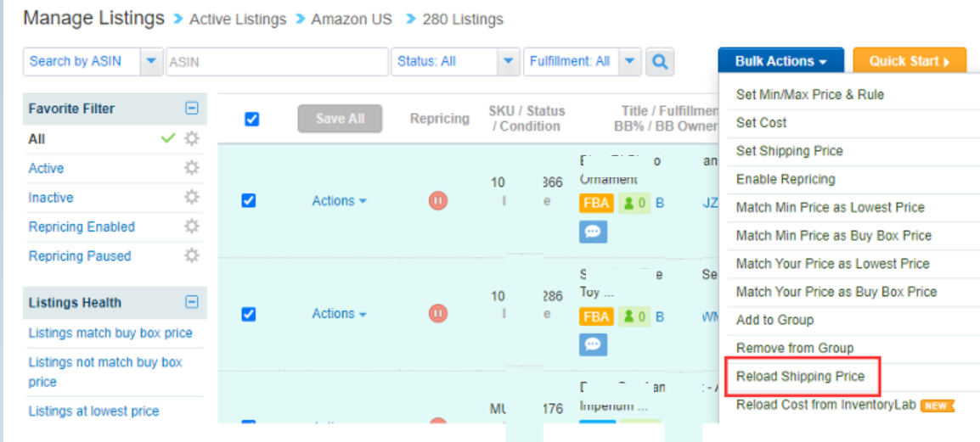Click the ASIN search input field
Screen dimensions: 980x442
coord(278,61)
